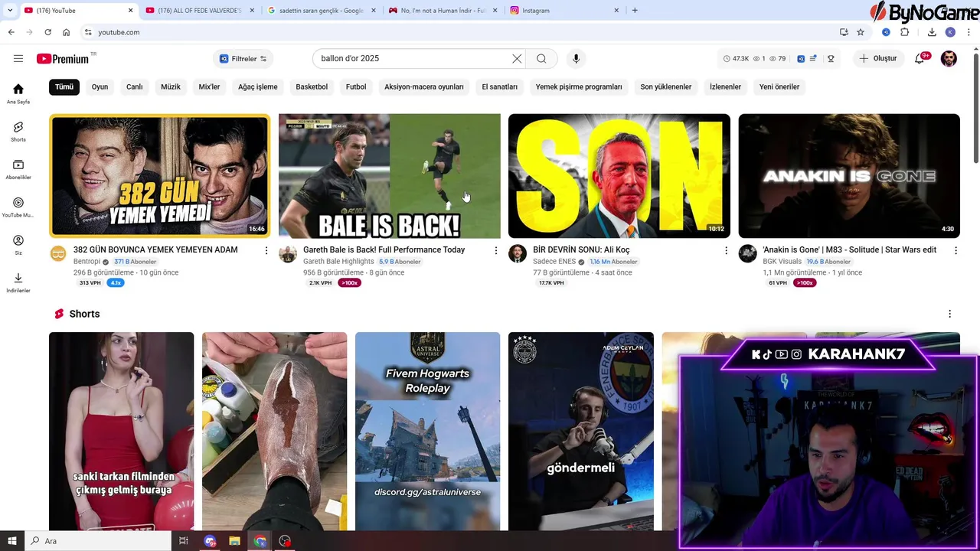Click the Chrome home button
980x551 pixels.
pyautogui.click(x=66, y=32)
